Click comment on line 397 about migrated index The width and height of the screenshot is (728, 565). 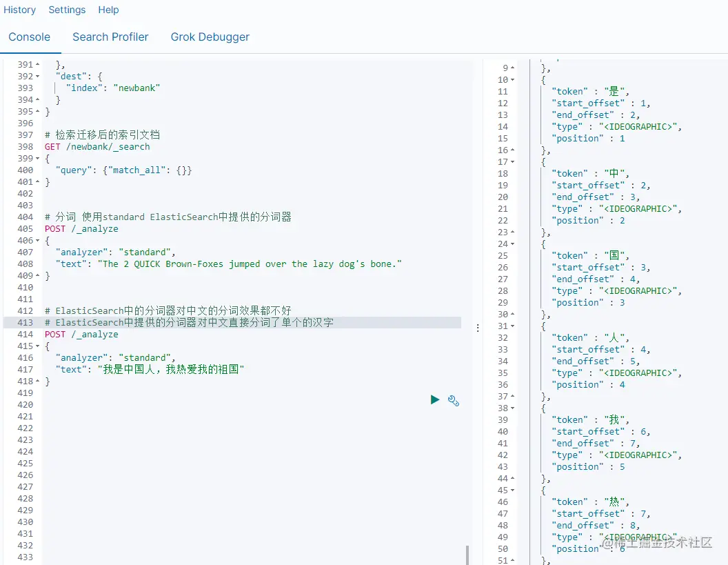coord(102,135)
